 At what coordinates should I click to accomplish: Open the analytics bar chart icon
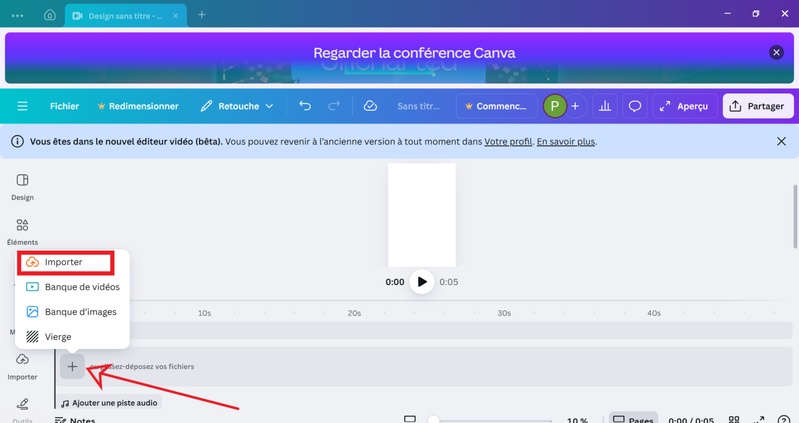[x=605, y=106]
